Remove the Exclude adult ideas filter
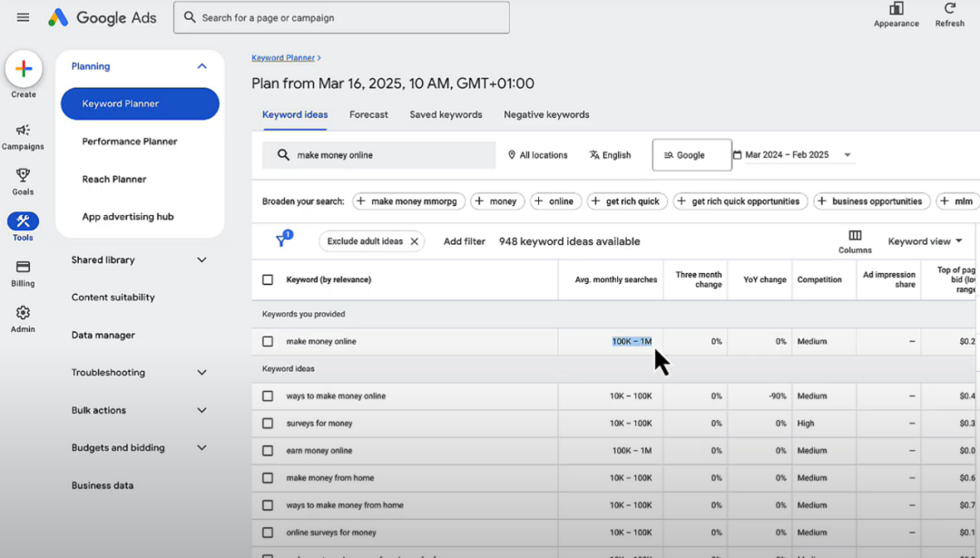The width and height of the screenshot is (980, 558). point(415,241)
